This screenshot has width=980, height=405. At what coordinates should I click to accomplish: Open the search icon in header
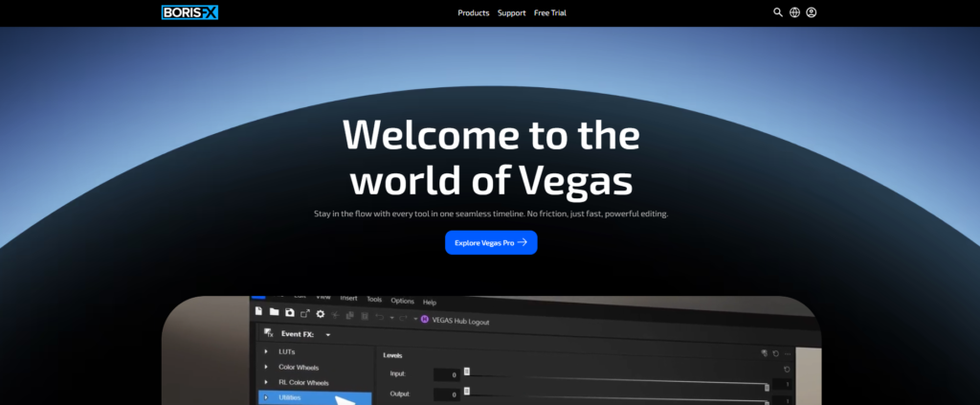coord(778,12)
